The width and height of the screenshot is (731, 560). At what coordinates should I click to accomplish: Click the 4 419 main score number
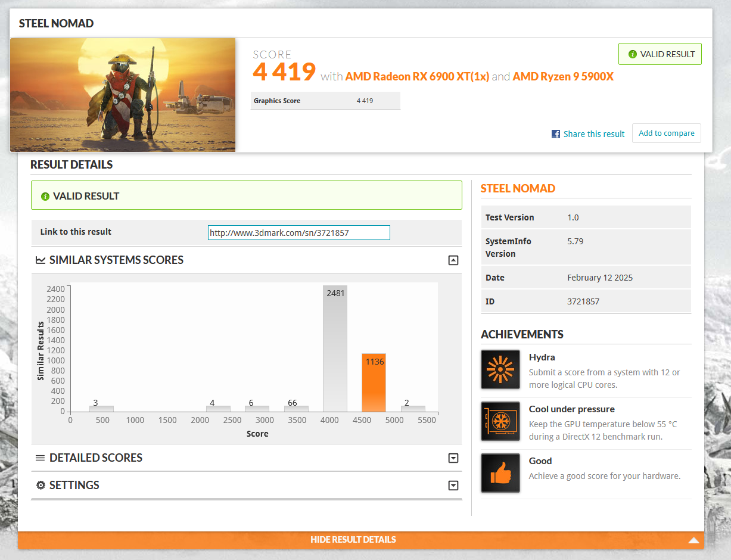coord(284,72)
